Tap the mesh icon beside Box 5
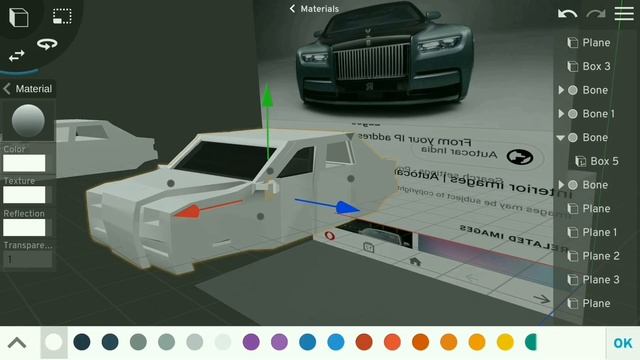The height and width of the screenshot is (360, 640). pyautogui.click(x=580, y=161)
